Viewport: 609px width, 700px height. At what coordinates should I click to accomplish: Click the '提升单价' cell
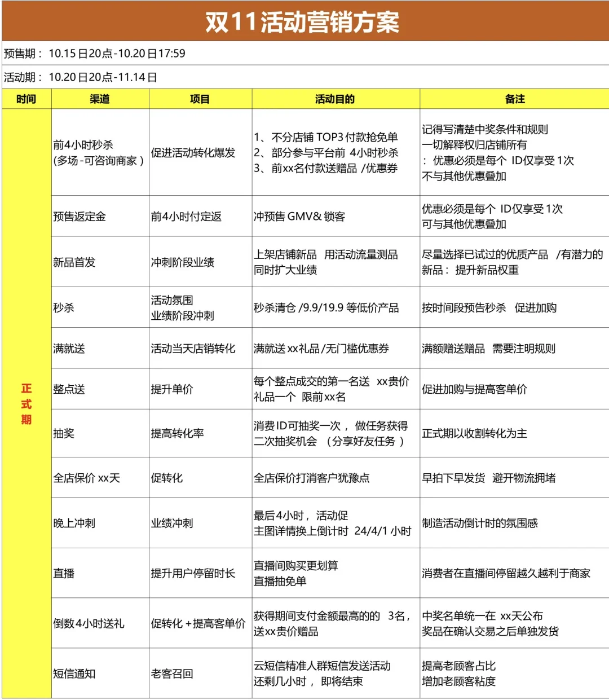(x=200, y=389)
